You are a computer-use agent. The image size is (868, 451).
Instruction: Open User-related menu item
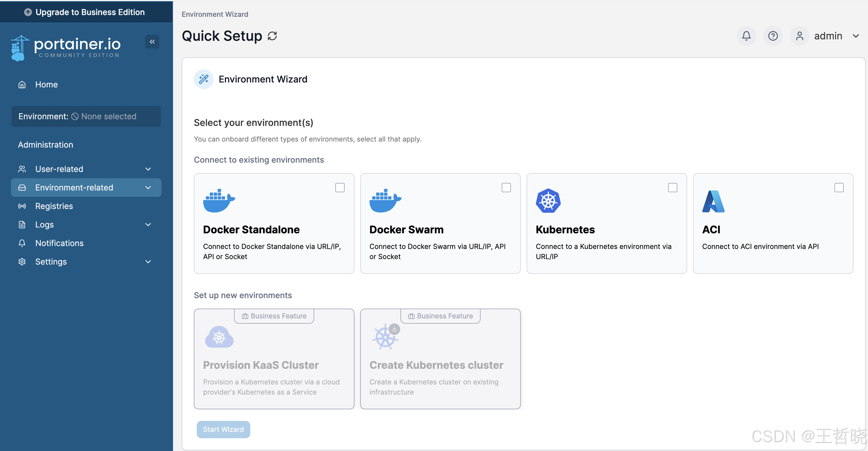pyautogui.click(x=86, y=169)
